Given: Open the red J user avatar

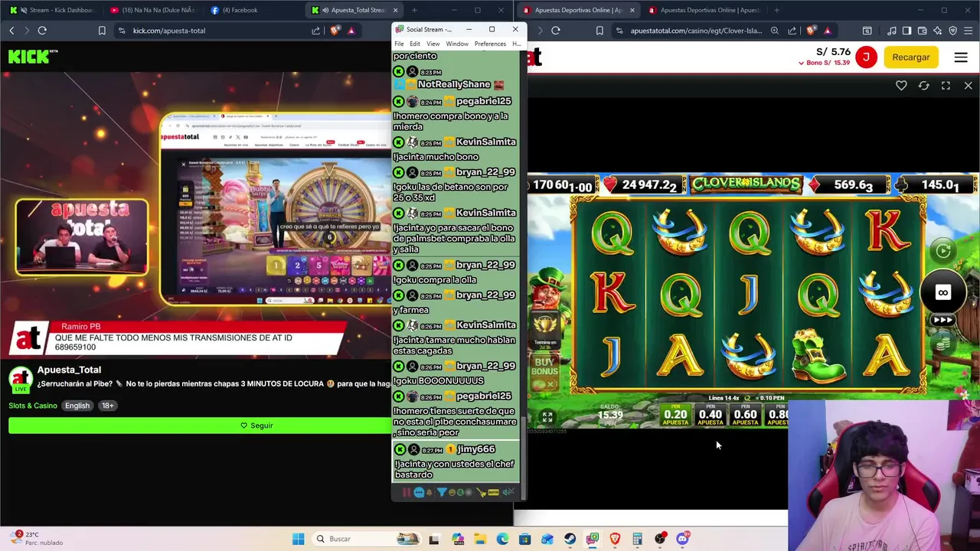Looking at the screenshot, I should [866, 57].
